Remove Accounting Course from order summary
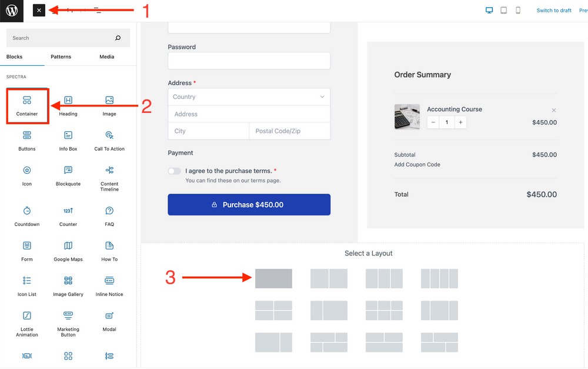Screen dimensions: 588x369 554,110
